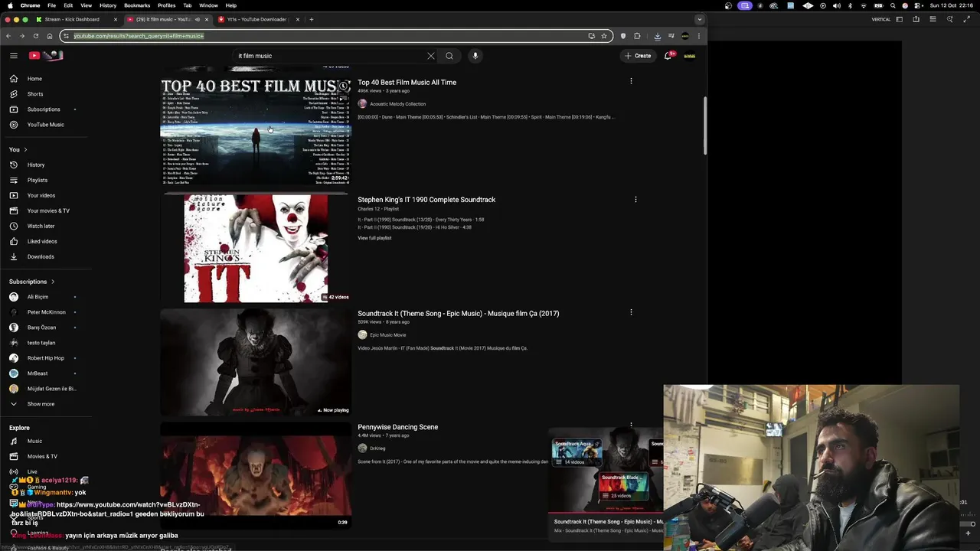Open more options for Stephen King's IT playlist

point(635,200)
